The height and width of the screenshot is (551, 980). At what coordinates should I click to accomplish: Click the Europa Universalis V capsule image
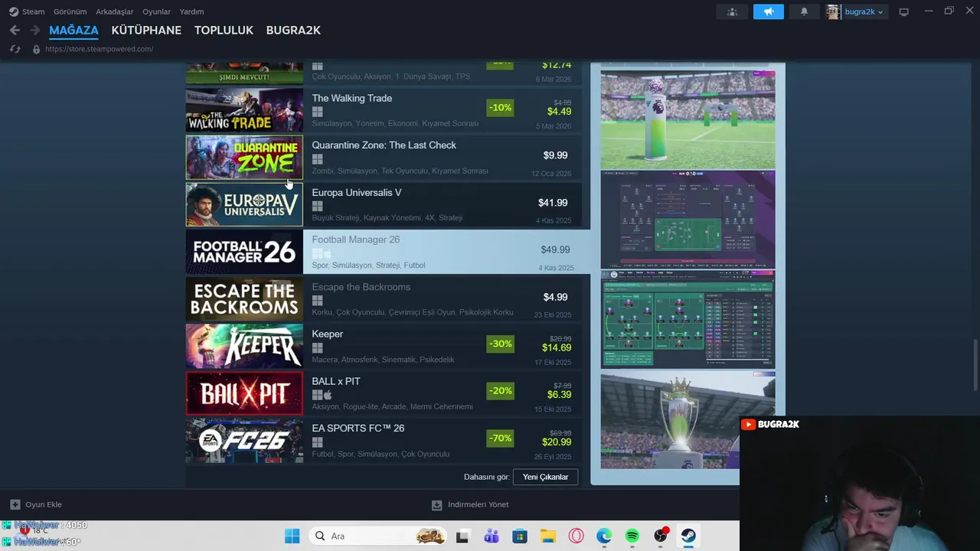[244, 204]
